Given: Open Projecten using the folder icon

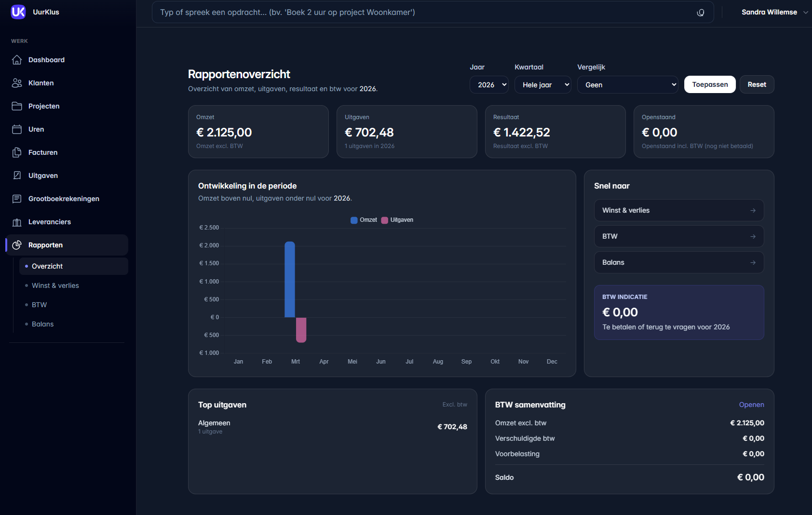Looking at the screenshot, I should [x=17, y=106].
